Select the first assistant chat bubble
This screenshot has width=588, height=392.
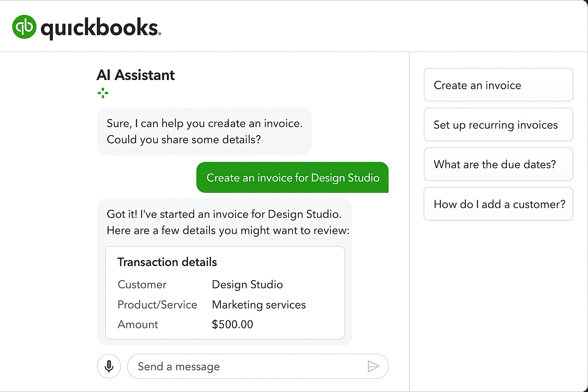[204, 131]
